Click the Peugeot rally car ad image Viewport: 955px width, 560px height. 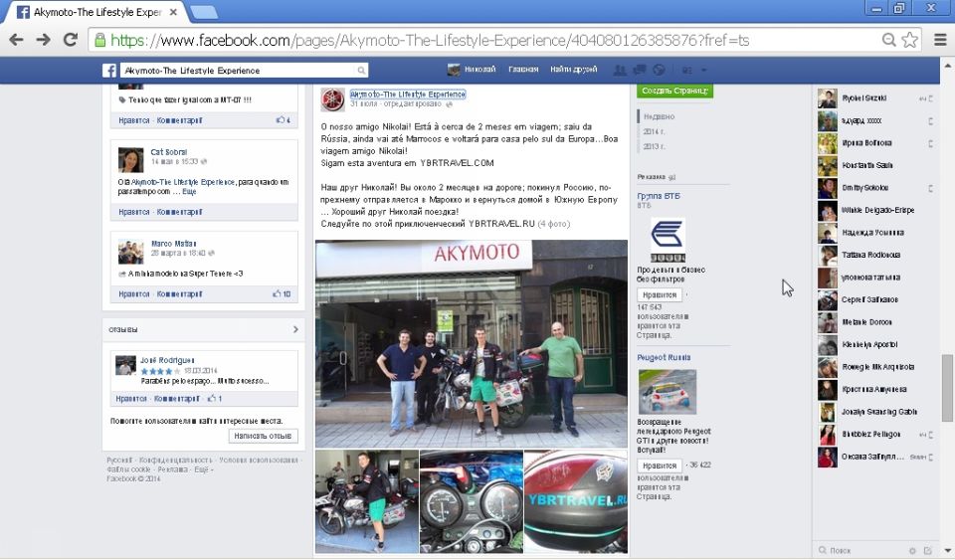pos(668,391)
